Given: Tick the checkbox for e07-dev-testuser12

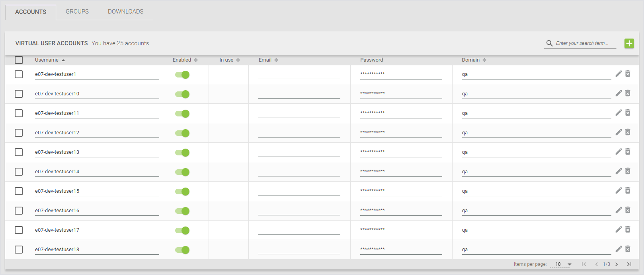Looking at the screenshot, I should (19, 133).
